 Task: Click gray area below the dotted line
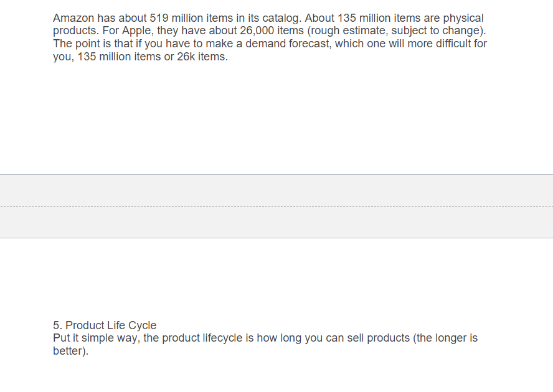click(x=276, y=222)
